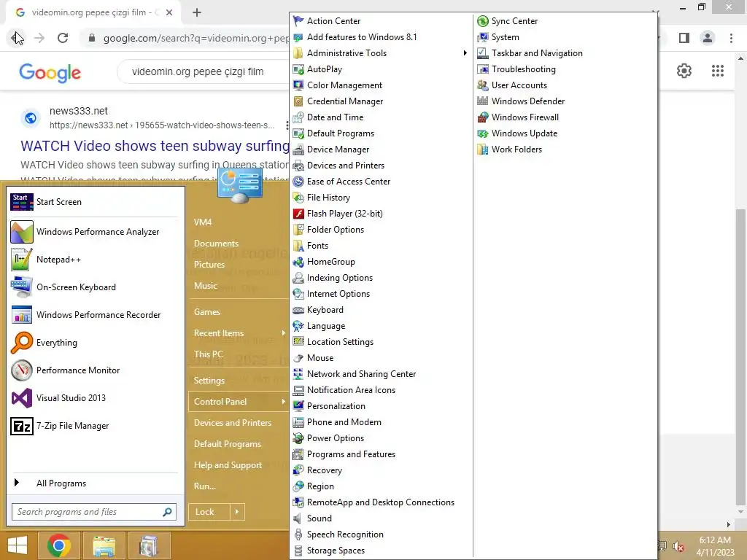Open Google search settings gear
This screenshot has height=560, width=747.
(x=684, y=71)
